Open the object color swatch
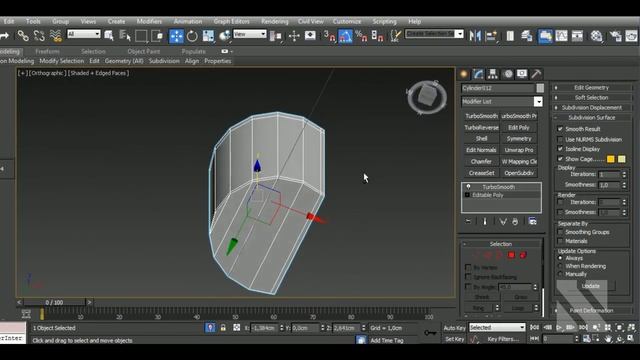The width and height of the screenshot is (640, 360). (540, 88)
